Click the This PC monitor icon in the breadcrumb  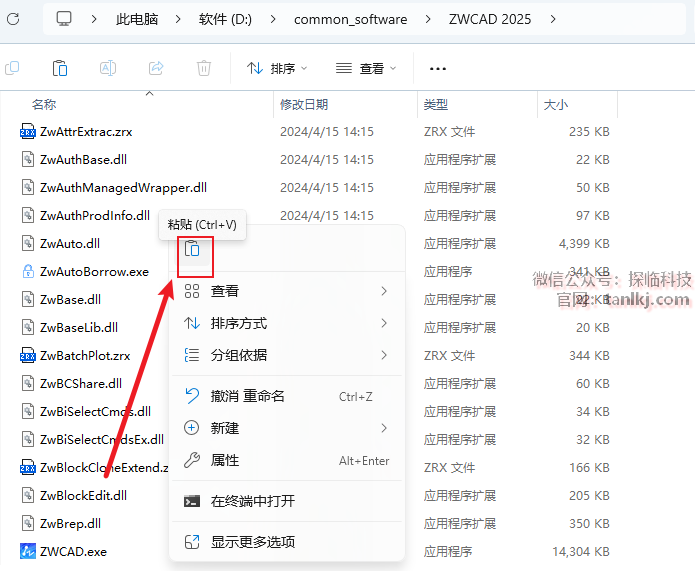(x=64, y=19)
